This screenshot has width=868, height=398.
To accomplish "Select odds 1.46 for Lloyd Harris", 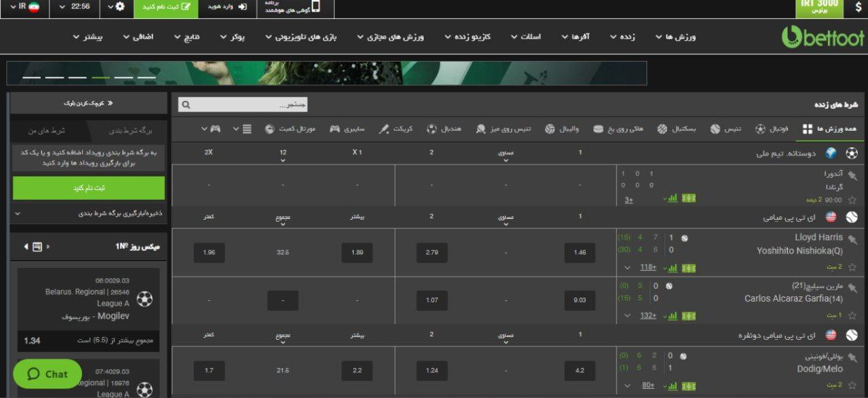I will [x=579, y=253].
